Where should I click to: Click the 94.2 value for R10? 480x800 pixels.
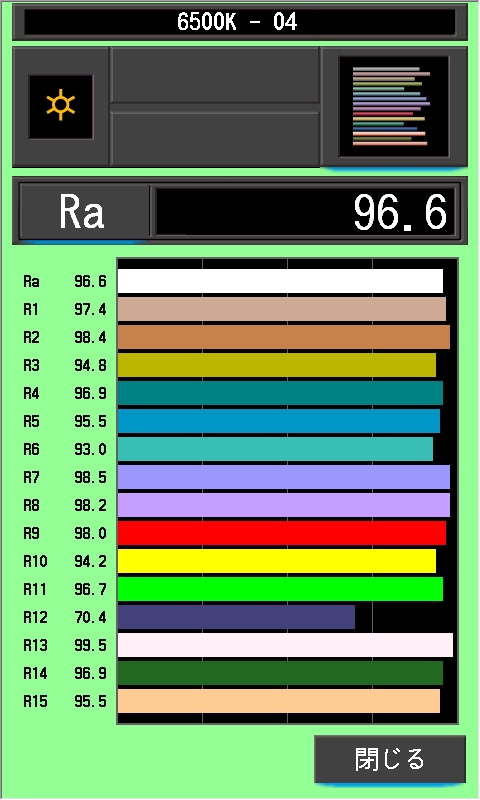pos(90,562)
